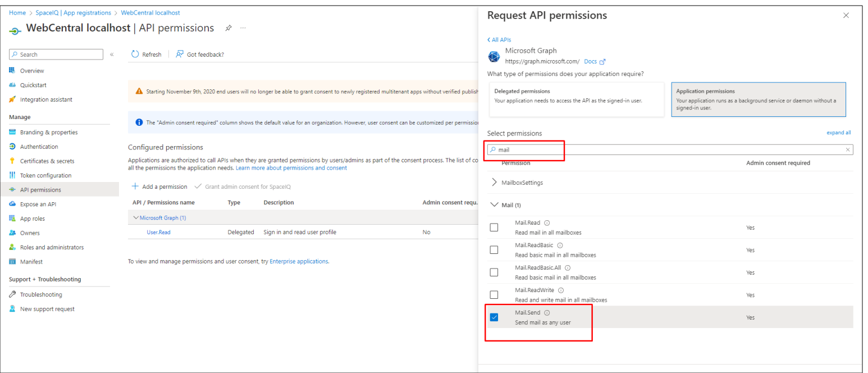868x373 pixels.
Task: Pin the API permissions page
Action: click(228, 28)
